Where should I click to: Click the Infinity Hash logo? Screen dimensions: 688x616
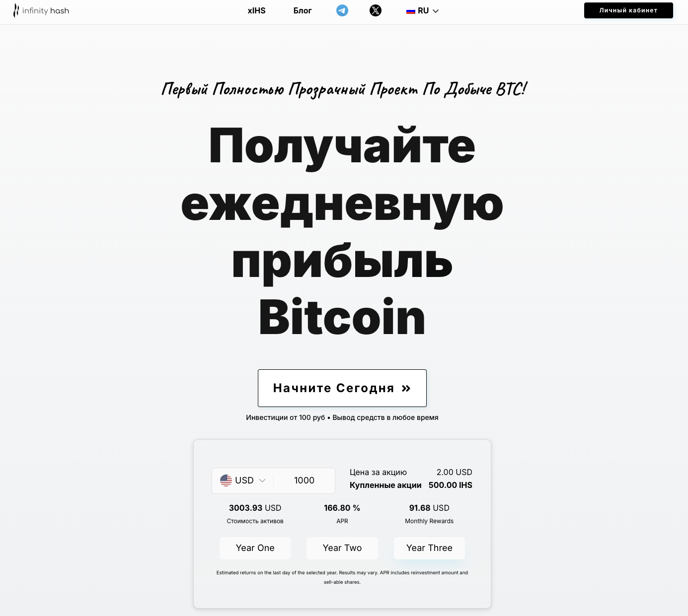tap(41, 10)
